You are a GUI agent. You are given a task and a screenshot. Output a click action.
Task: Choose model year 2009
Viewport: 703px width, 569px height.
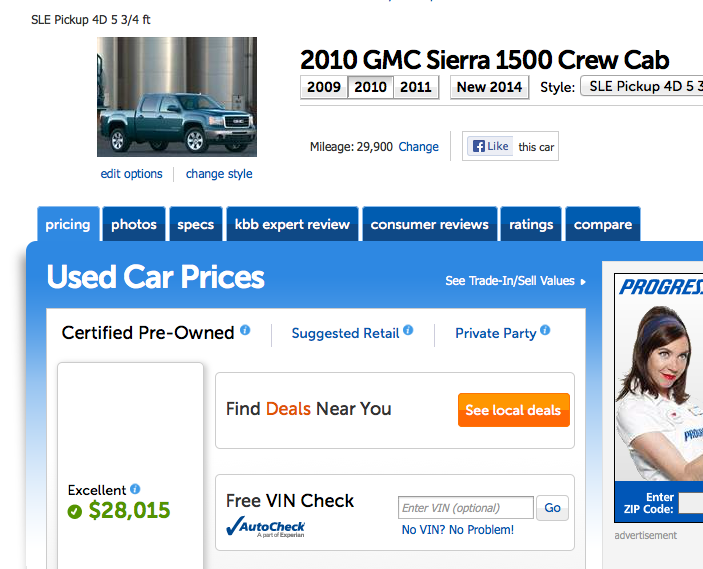click(x=324, y=87)
